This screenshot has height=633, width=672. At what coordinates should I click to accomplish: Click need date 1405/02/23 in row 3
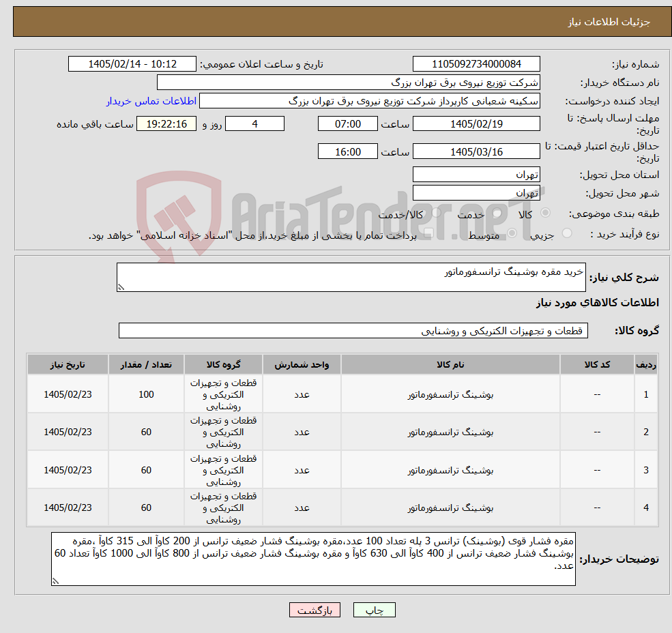point(68,470)
